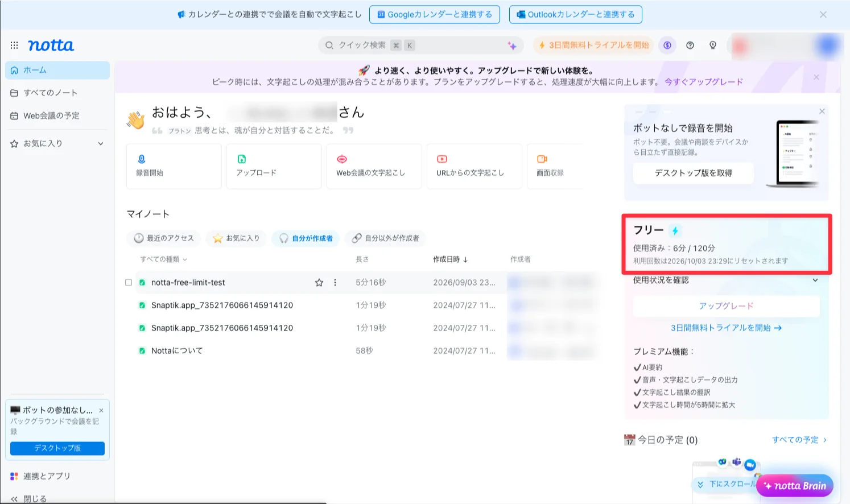The height and width of the screenshot is (504, 850).
Task: Open the help question mark icon
Action: (690, 45)
